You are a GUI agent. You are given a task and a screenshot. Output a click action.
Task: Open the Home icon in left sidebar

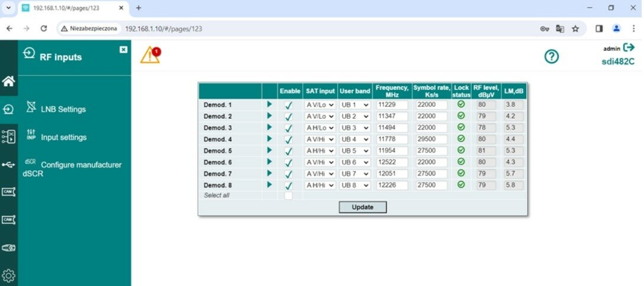click(8, 81)
